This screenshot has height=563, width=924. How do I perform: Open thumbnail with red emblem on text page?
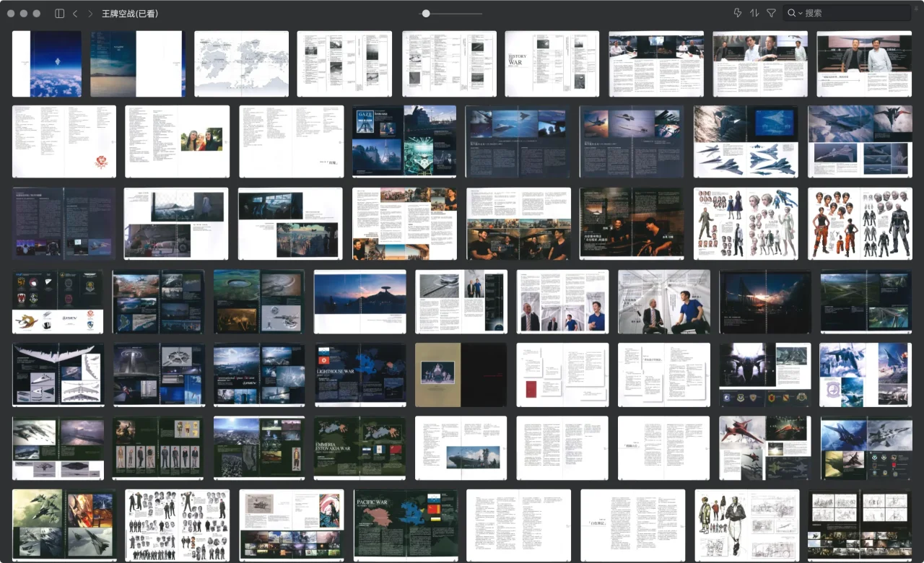(x=64, y=141)
